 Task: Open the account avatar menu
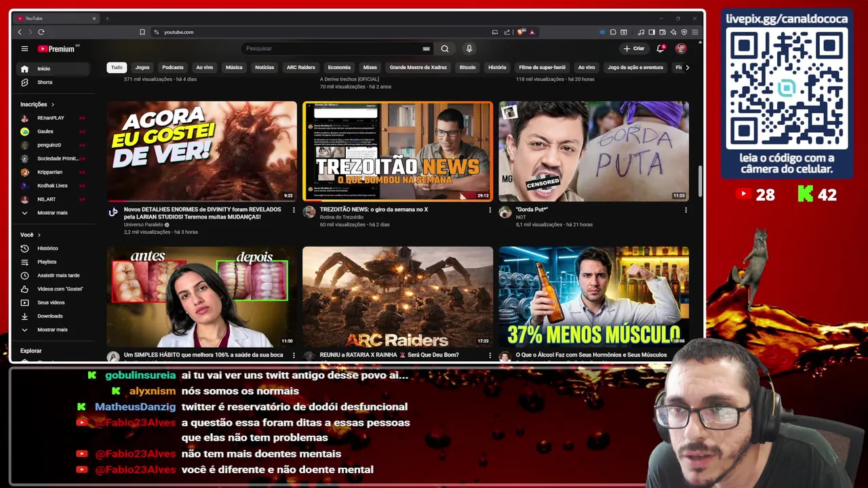point(681,49)
